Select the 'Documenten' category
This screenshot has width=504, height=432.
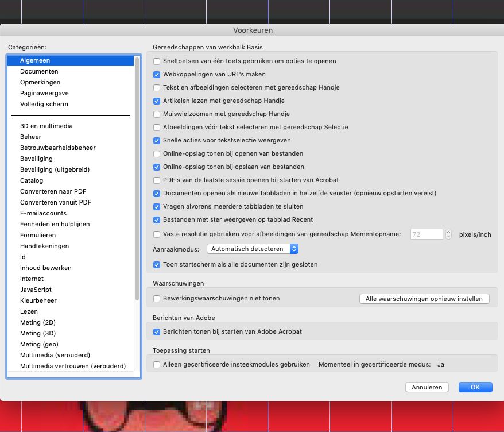tap(40, 71)
